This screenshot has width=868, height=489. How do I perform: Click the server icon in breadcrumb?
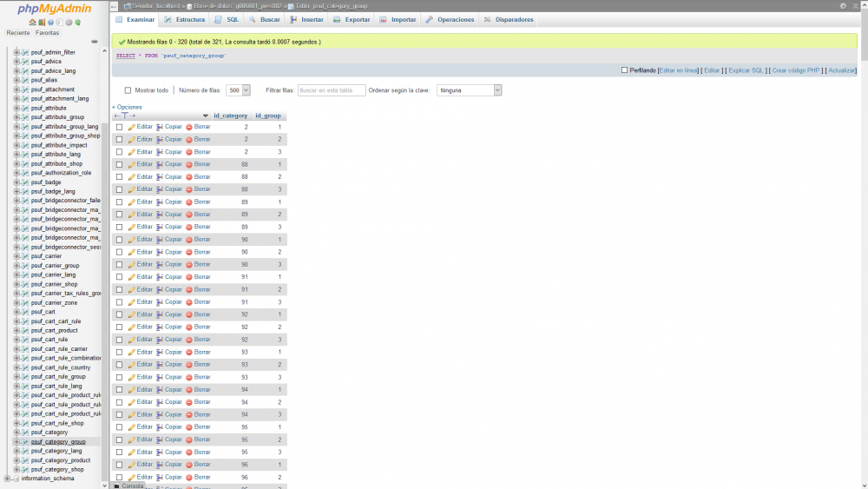point(128,6)
